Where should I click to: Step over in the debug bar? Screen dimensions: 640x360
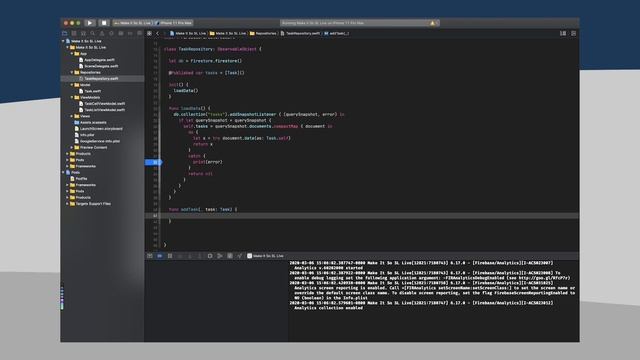coord(180,256)
